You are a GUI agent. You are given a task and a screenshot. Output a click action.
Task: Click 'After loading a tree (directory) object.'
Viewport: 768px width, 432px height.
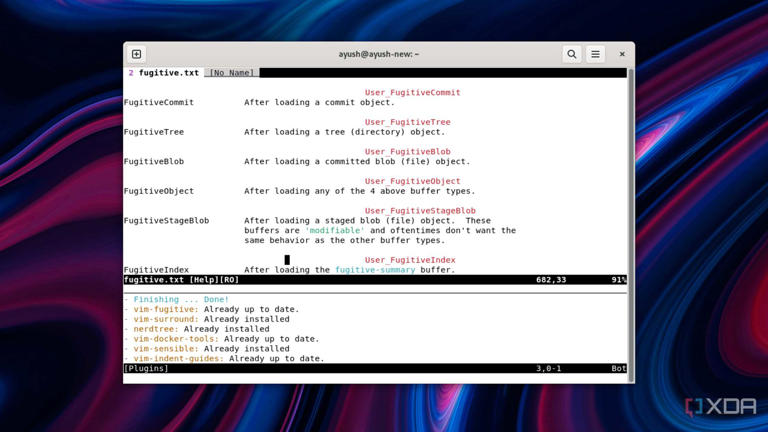tap(345, 132)
